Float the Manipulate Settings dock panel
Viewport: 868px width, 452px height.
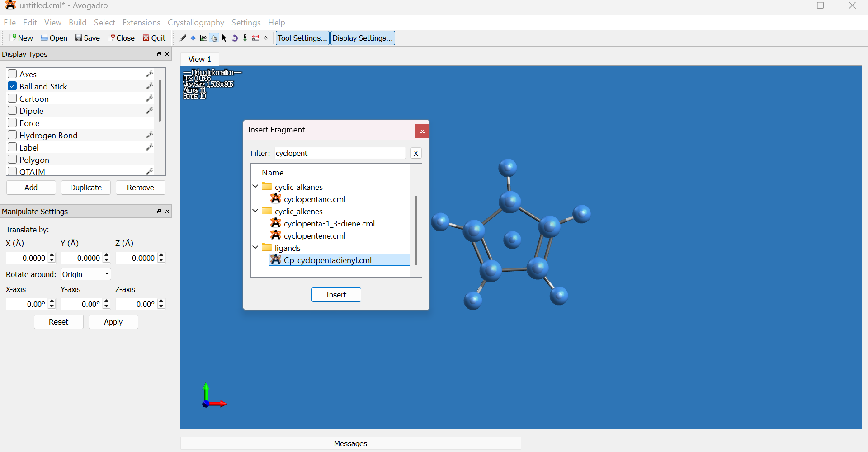159,212
